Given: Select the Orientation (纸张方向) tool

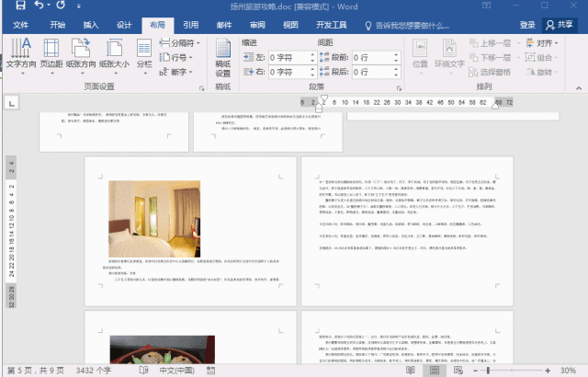Looking at the screenshot, I should pos(79,53).
